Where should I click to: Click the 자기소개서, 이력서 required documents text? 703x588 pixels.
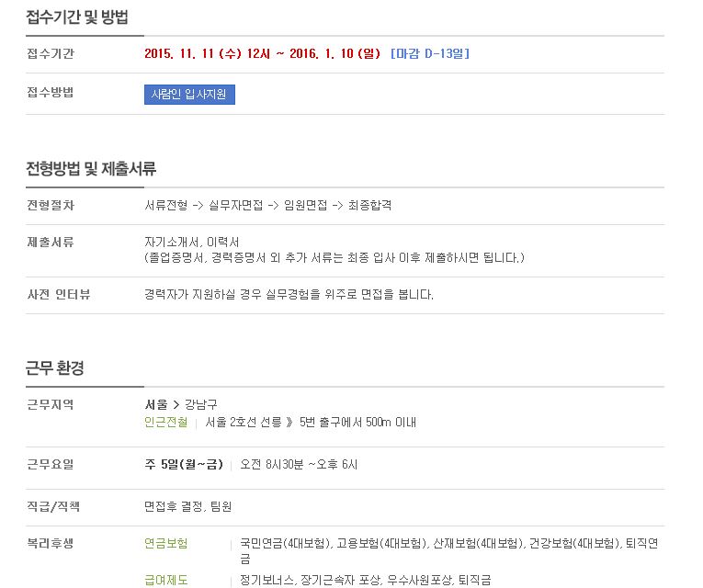[x=192, y=243]
